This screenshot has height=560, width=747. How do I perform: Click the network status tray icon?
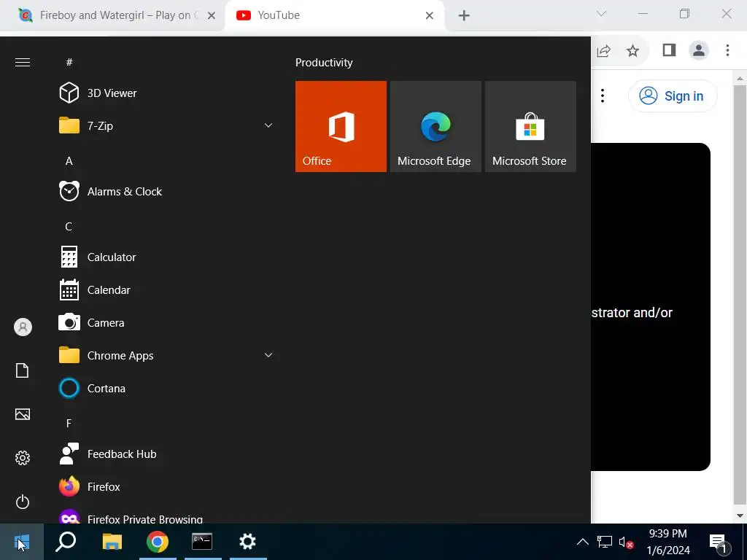pos(605,542)
